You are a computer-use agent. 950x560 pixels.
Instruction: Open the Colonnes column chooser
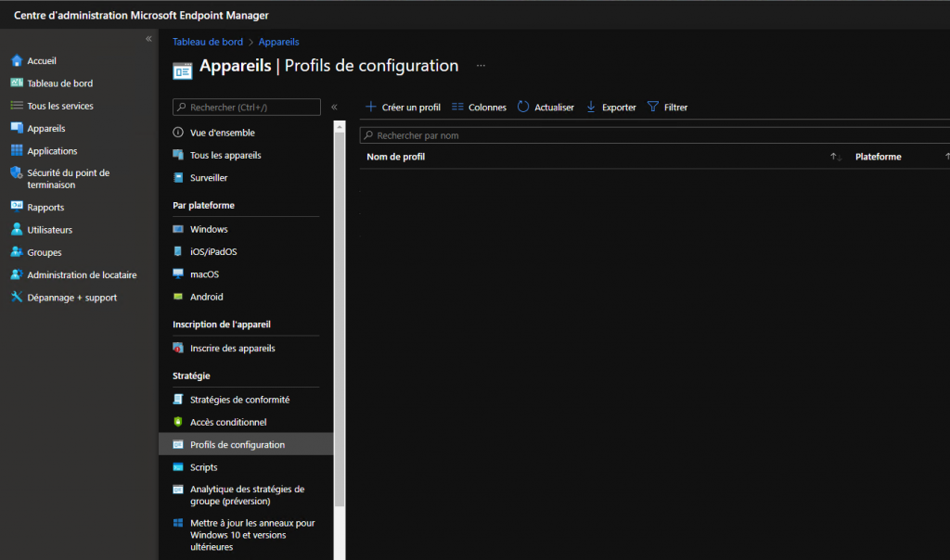pos(480,108)
